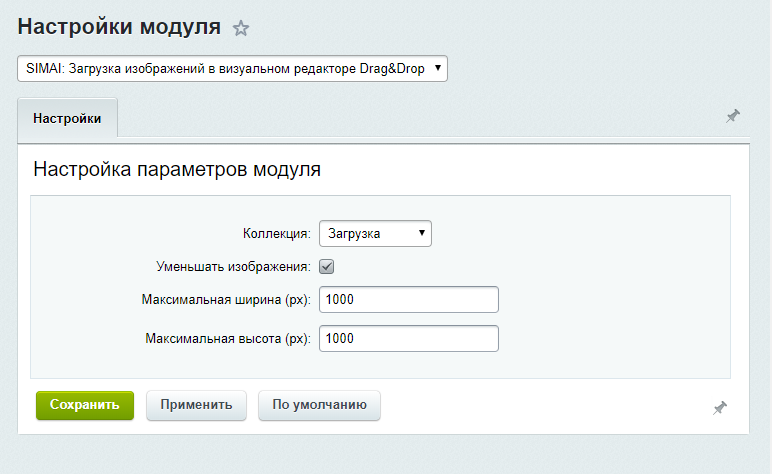
Task: Focus the Максимальная ширина (px) input field
Action: click(x=408, y=300)
